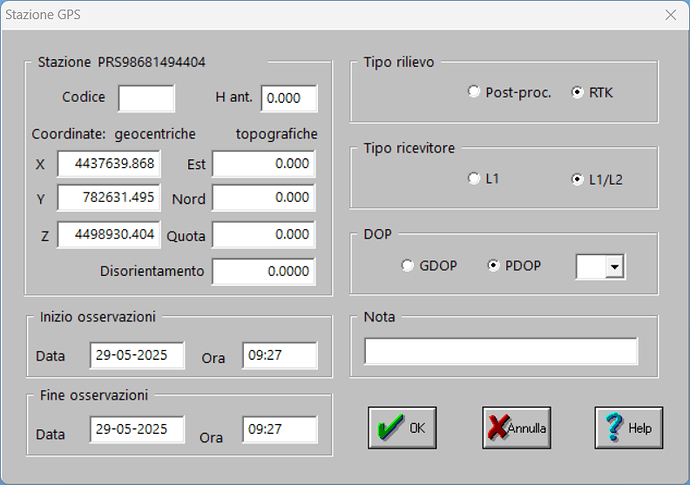Click the Est topographic coordinate field
The height and width of the screenshot is (485, 690).
coord(263,164)
